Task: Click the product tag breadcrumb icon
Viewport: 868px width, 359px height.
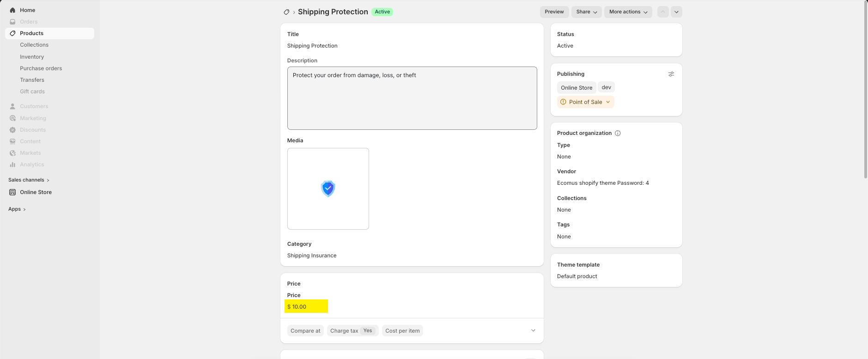Action: click(286, 12)
